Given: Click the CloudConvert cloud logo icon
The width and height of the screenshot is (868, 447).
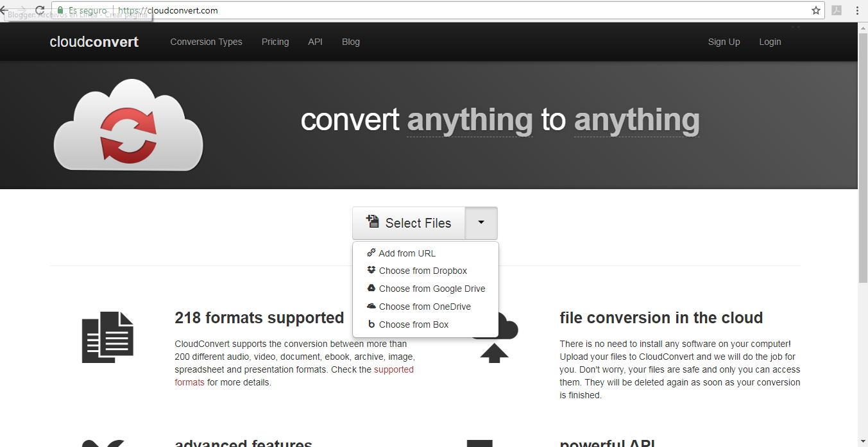Looking at the screenshot, I should pos(128,124).
